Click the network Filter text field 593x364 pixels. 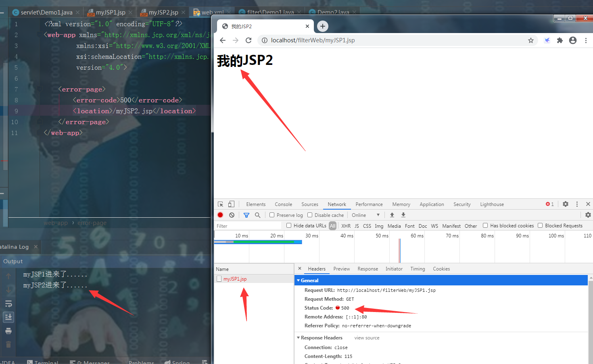point(248,226)
